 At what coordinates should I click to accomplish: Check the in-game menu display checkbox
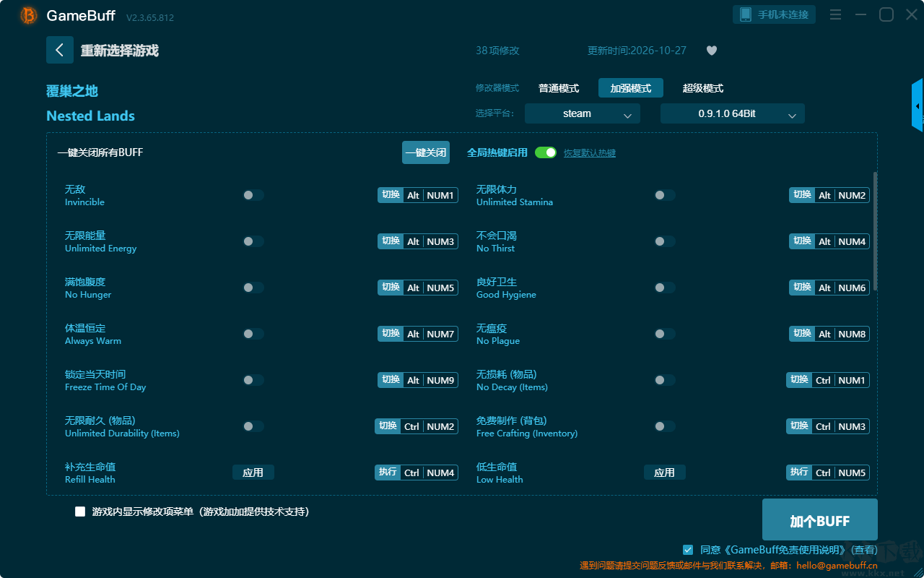pyautogui.click(x=80, y=512)
